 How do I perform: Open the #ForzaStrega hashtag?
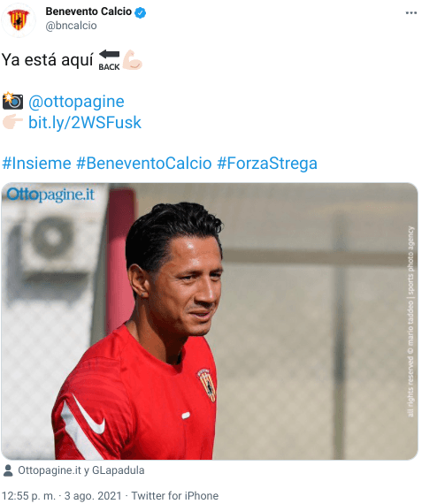pos(267,164)
